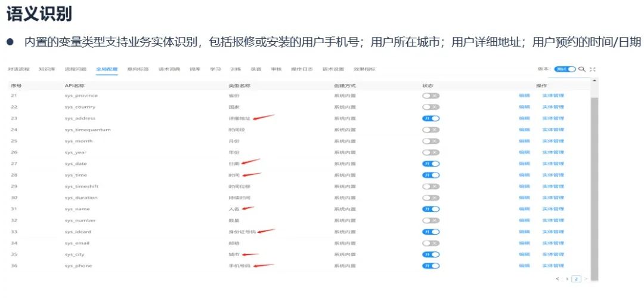Screen dimensions: 644x298
Task: Open the 审核 tab
Action: [x=276, y=69]
